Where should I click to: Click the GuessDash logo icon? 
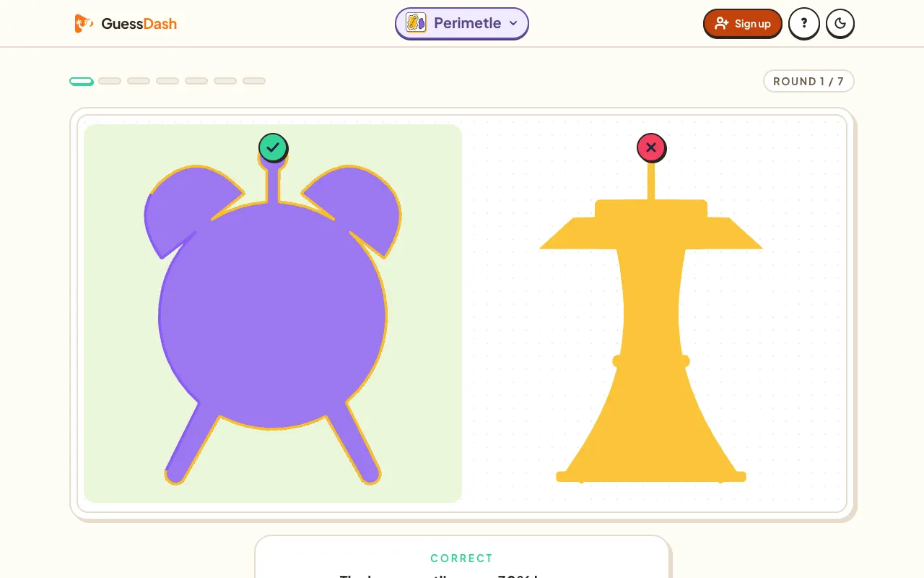tap(84, 24)
